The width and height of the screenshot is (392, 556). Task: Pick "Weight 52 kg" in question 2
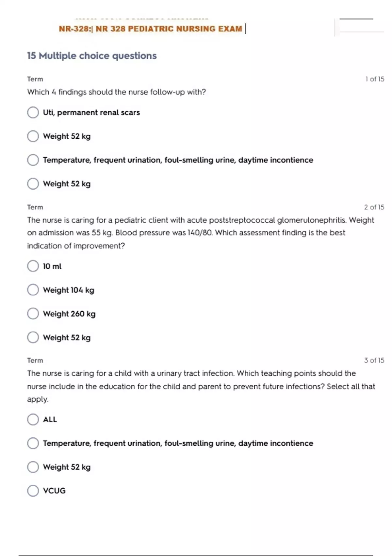[x=33, y=338]
